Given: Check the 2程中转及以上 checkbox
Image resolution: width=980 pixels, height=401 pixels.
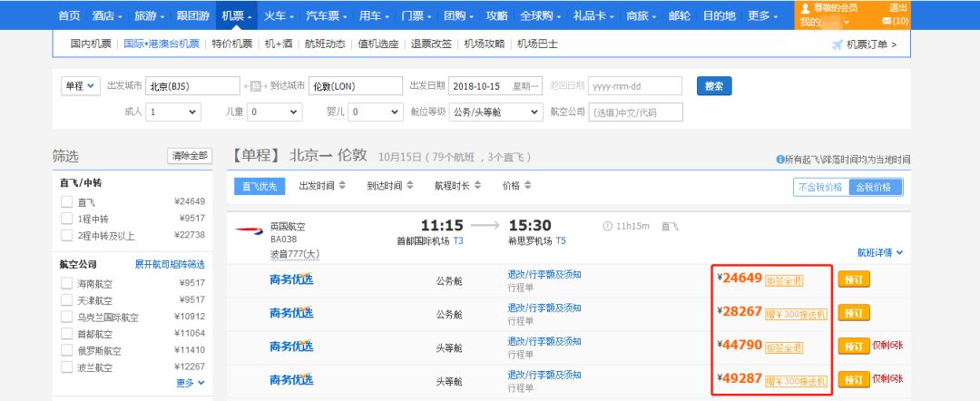Looking at the screenshot, I should coord(66,236).
